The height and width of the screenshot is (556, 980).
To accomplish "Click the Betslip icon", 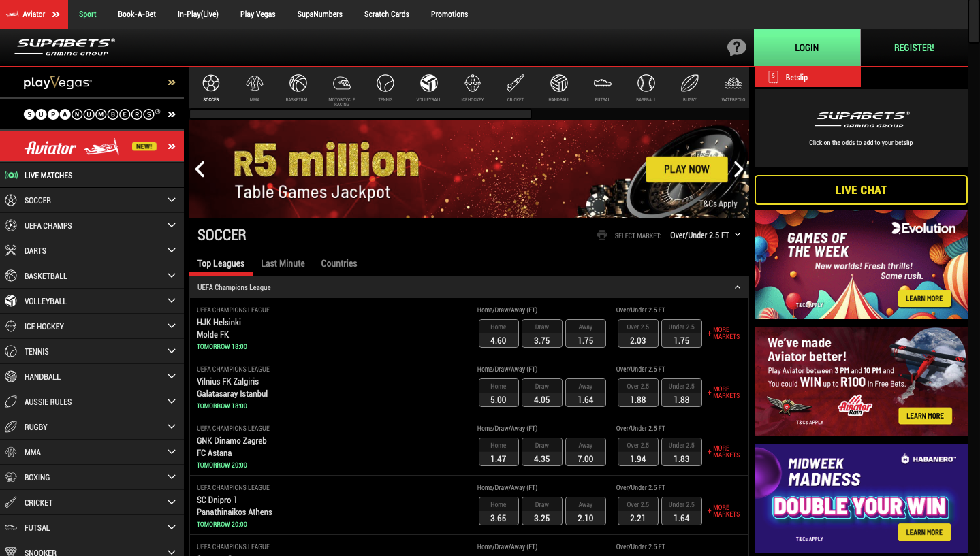I will point(773,78).
